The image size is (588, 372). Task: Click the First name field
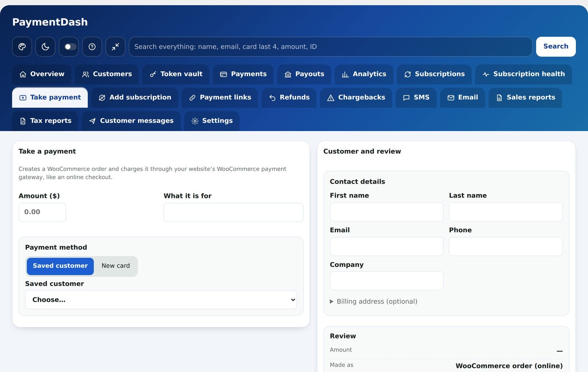[387, 212]
